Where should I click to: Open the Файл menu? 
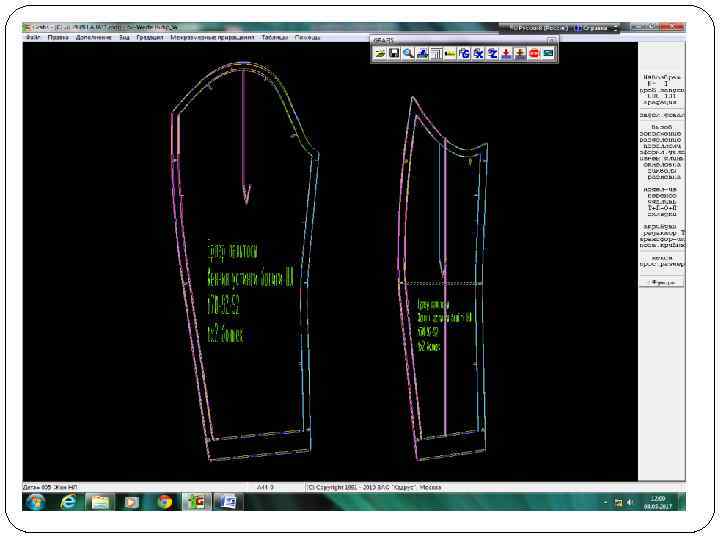(x=33, y=37)
